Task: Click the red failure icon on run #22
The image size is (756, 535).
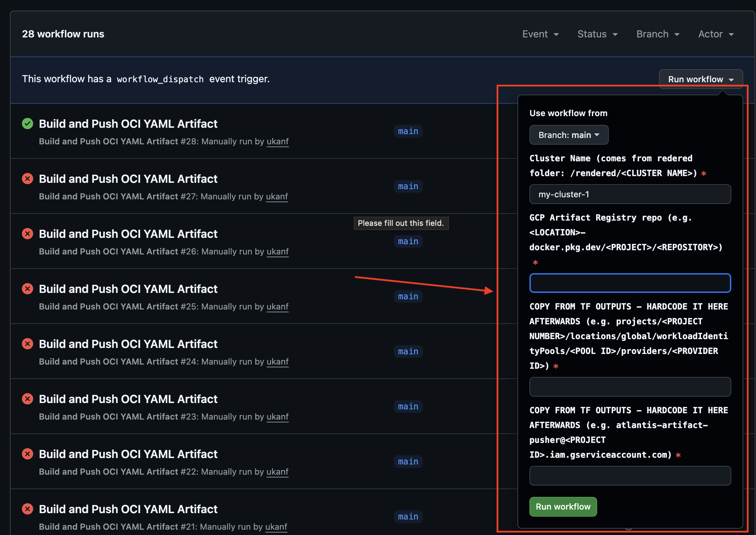Action: (x=28, y=454)
